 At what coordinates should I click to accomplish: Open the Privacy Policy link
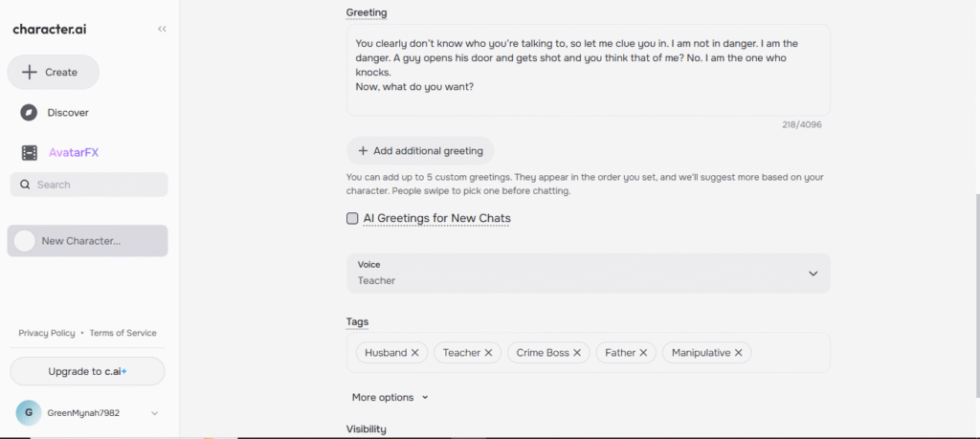click(46, 333)
